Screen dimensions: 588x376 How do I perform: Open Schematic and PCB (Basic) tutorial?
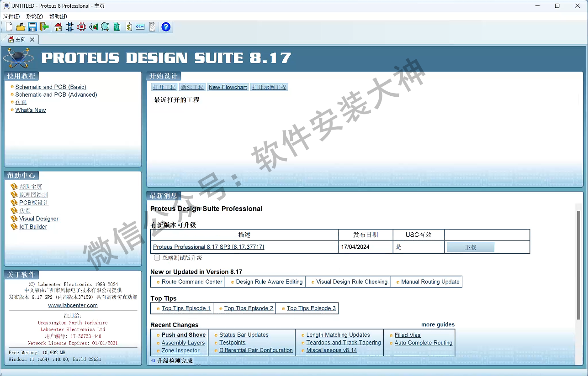coord(51,87)
